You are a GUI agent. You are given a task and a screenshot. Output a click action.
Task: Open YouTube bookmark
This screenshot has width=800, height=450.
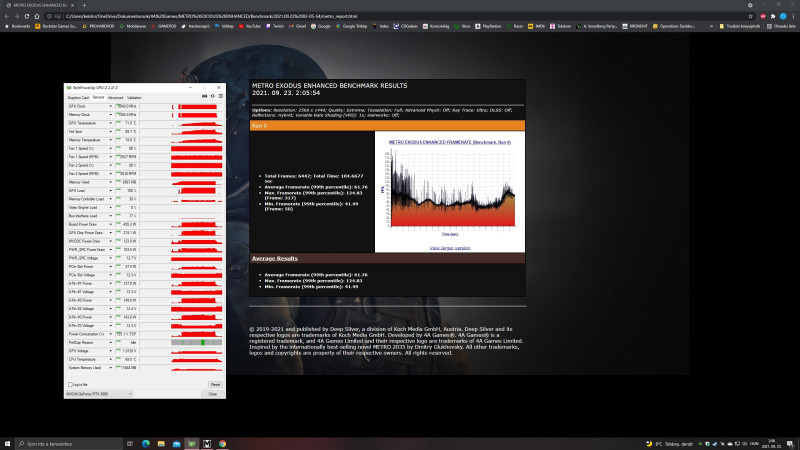(249, 26)
